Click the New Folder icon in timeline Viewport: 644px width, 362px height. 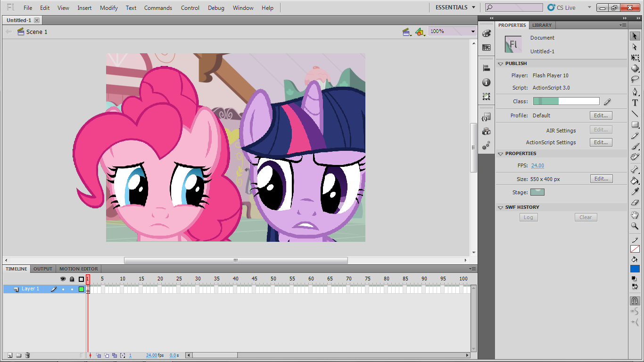(x=18, y=355)
